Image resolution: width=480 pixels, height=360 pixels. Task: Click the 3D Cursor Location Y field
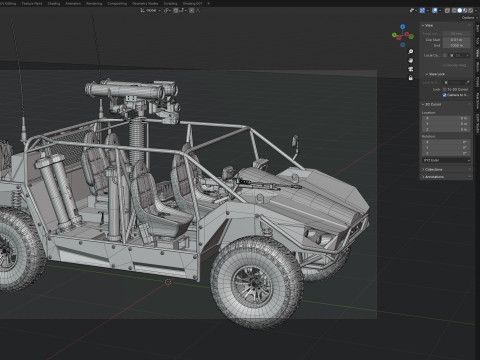tap(446, 124)
